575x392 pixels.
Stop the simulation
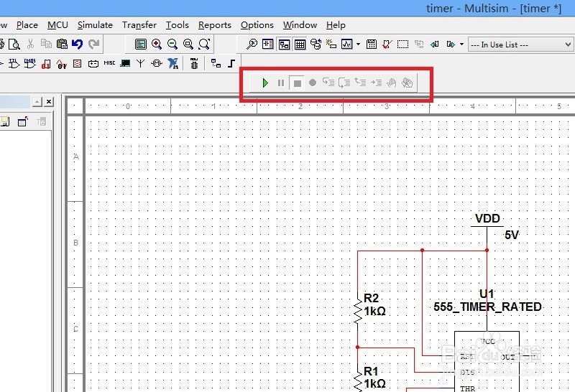[298, 83]
